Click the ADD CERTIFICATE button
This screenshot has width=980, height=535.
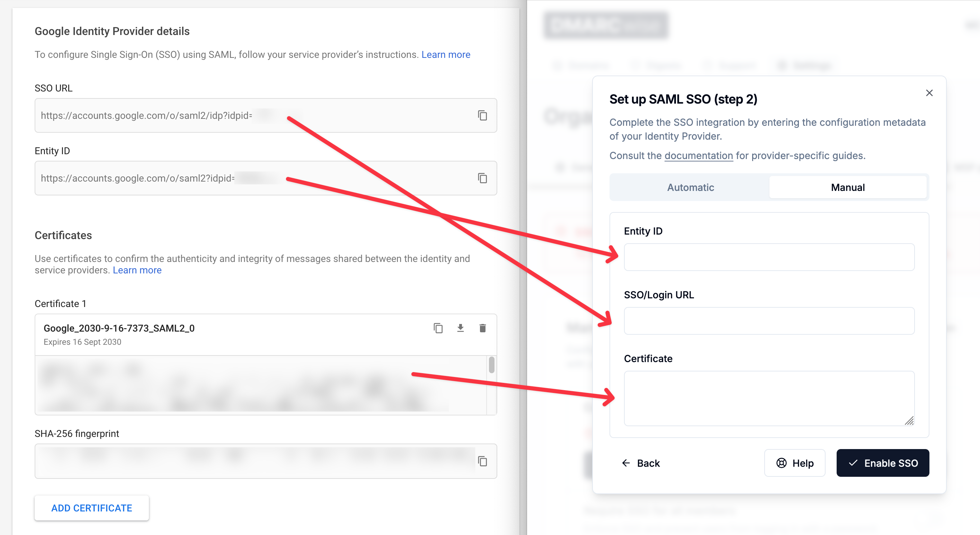[x=92, y=508]
